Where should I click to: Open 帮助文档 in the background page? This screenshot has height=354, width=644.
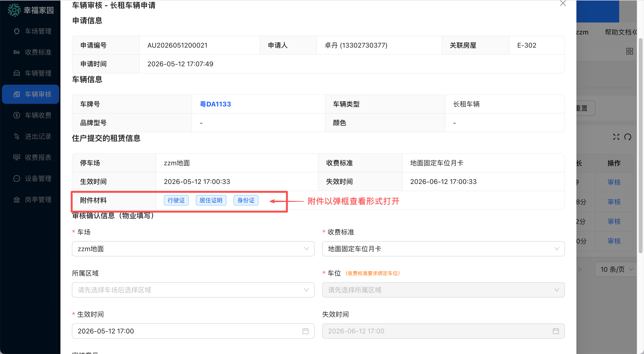[618, 32]
